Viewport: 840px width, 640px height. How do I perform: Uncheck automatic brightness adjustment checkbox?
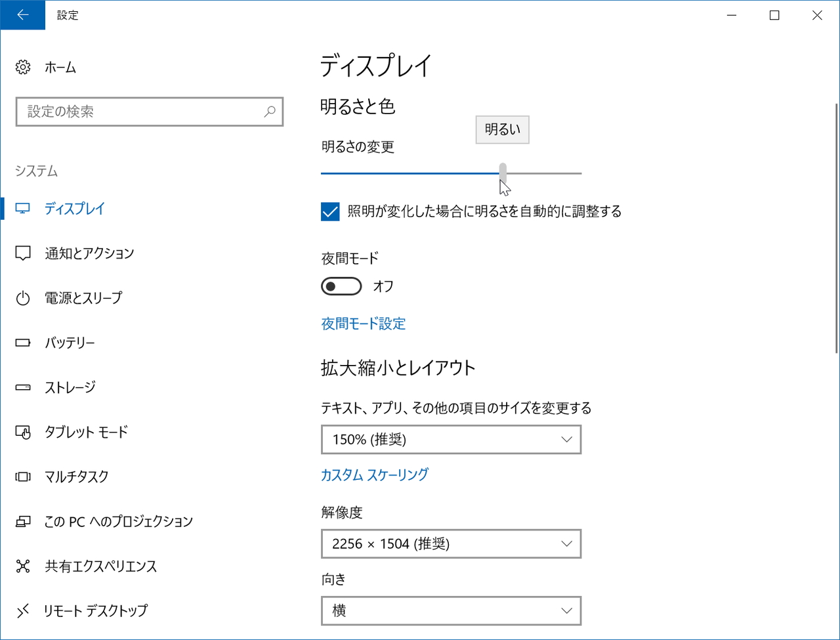click(x=330, y=211)
